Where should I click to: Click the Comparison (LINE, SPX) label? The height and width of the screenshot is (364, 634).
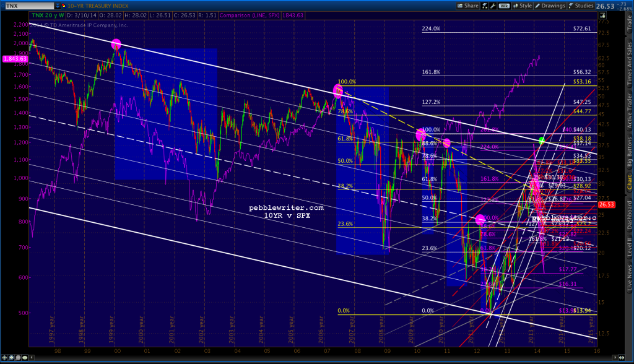coord(250,15)
